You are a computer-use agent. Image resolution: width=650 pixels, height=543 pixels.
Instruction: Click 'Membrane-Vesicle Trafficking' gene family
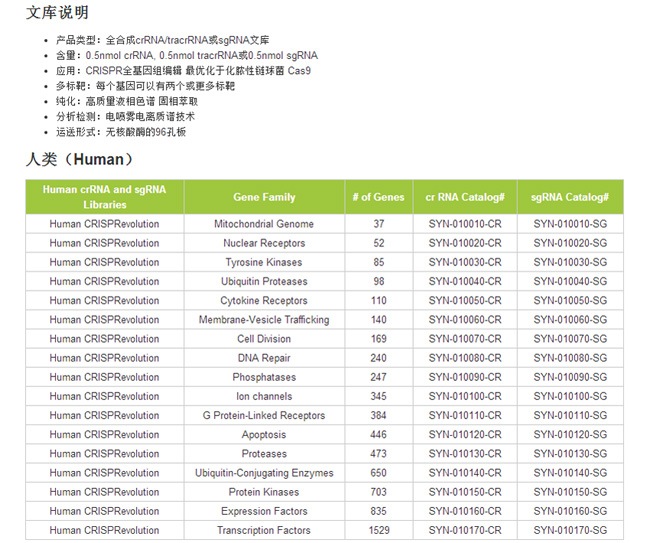(x=264, y=320)
